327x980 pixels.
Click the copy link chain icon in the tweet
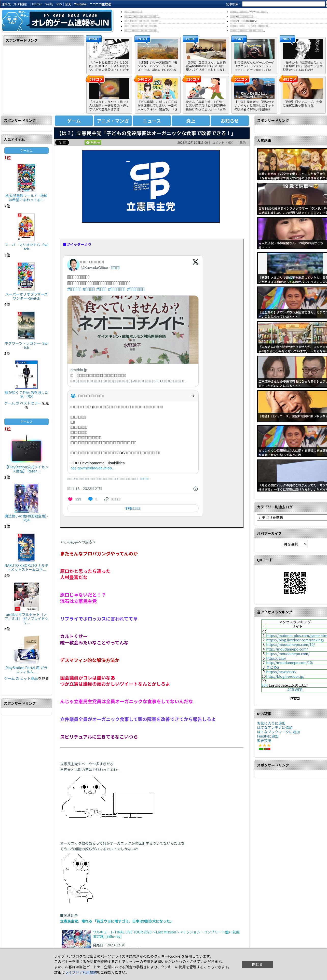click(107, 499)
